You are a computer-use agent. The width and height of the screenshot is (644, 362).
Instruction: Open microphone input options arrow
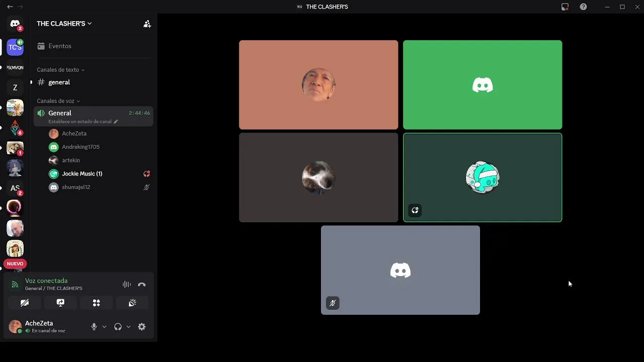tap(104, 327)
